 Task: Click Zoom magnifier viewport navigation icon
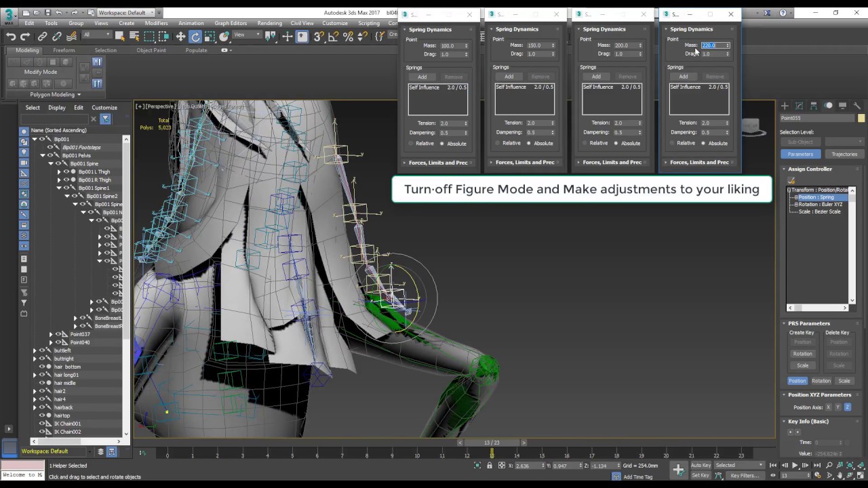(x=830, y=466)
